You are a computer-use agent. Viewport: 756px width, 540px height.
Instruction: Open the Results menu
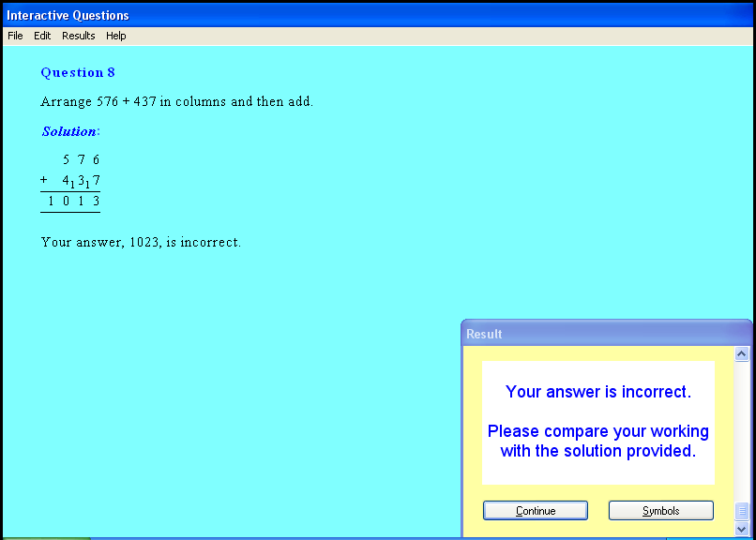point(78,36)
